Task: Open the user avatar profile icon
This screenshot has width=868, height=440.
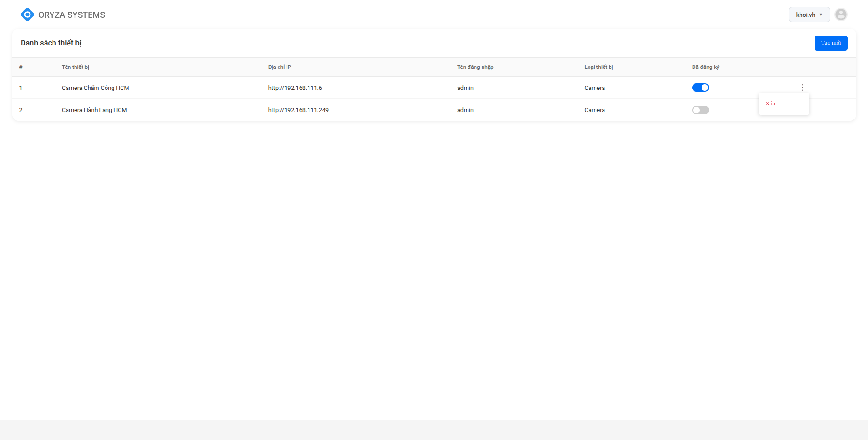Action: 841,15
